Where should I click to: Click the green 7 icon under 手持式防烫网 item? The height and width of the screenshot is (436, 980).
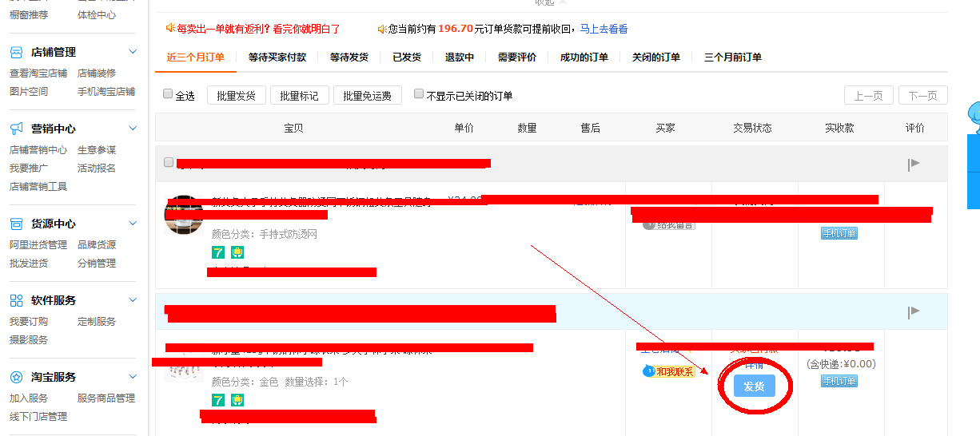218,252
